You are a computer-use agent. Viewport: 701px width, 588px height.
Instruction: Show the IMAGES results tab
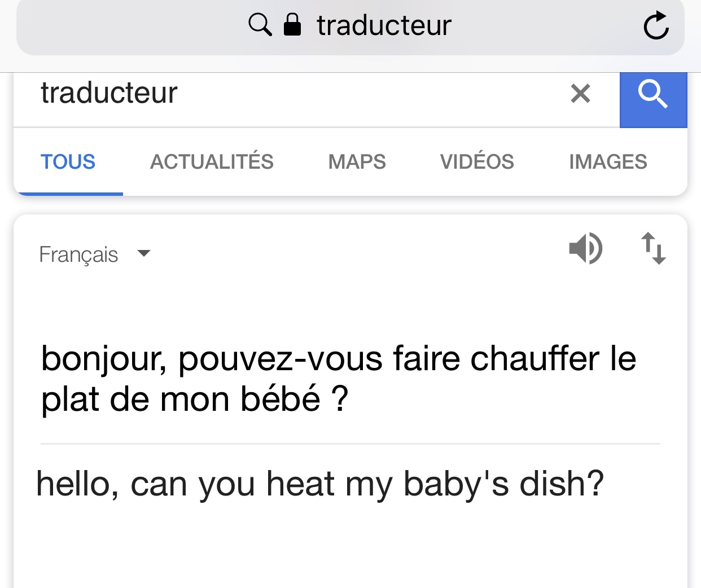click(608, 162)
